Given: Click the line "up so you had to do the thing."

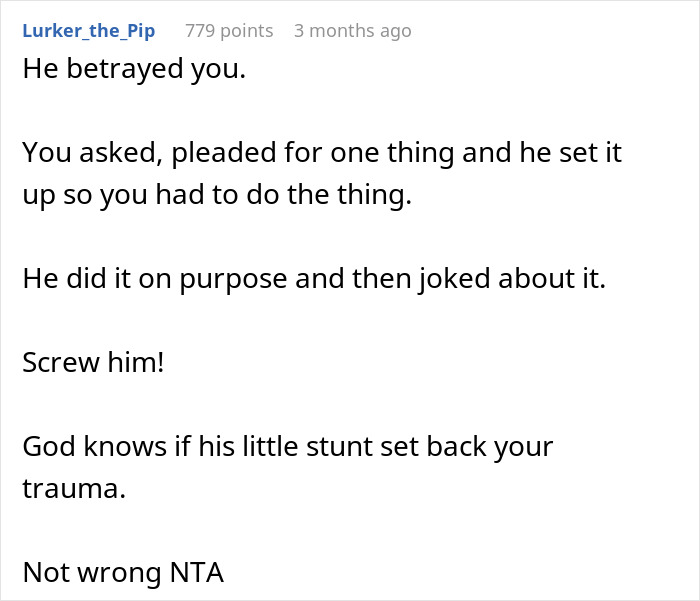Looking at the screenshot, I should coord(216,195).
